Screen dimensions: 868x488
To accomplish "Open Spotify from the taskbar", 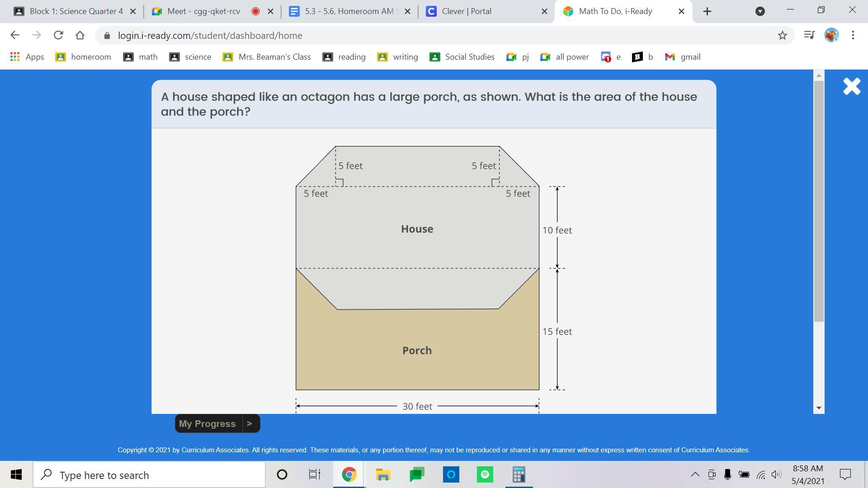I will pos(485,475).
